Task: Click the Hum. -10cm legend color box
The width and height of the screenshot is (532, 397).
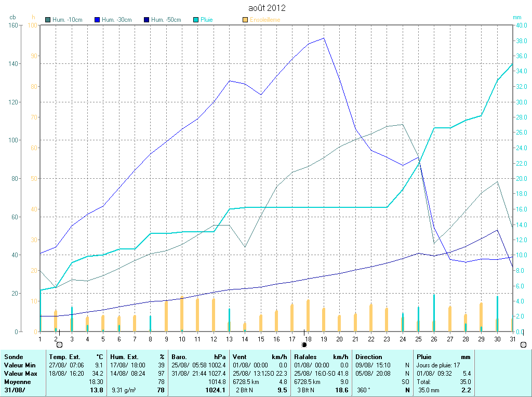Action: tap(48, 20)
